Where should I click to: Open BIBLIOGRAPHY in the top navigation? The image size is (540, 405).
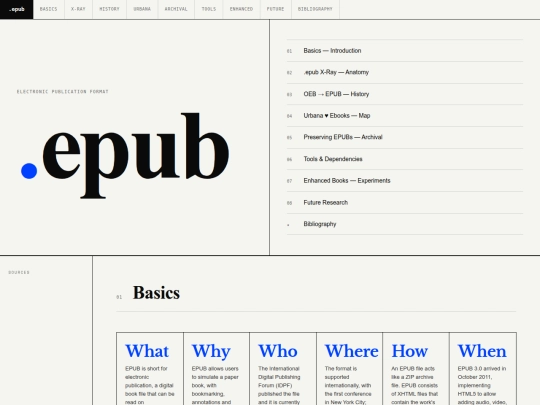click(315, 9)
